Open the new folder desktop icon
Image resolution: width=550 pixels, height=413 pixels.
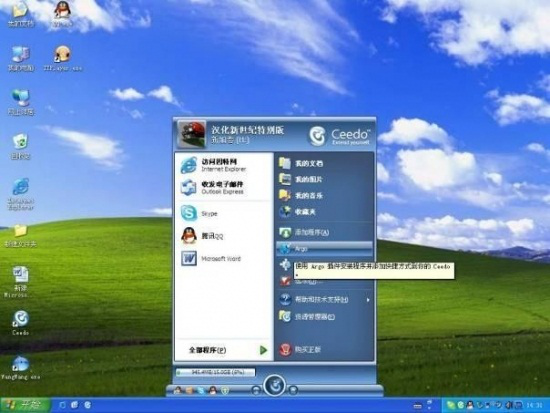[20, 236]
